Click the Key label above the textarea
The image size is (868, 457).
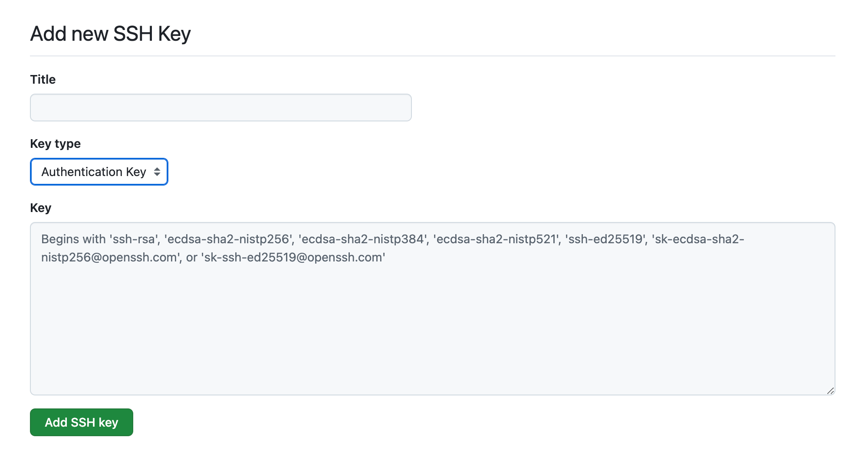pyautogui.click(x=40, y=208)
